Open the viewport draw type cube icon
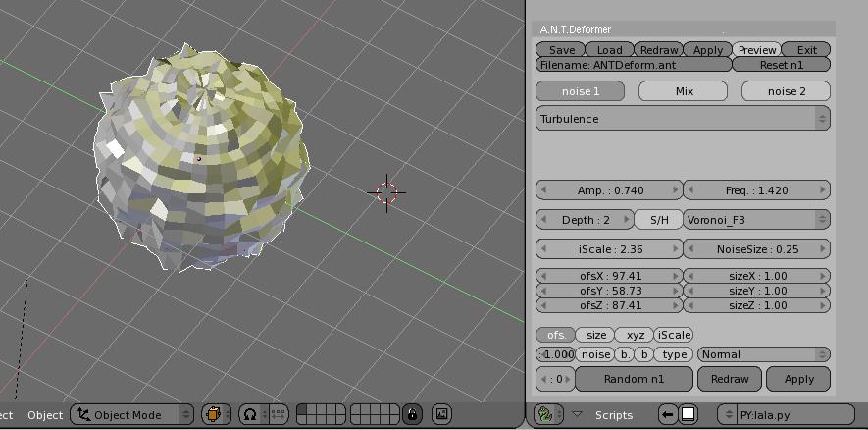 coord(213,414)
